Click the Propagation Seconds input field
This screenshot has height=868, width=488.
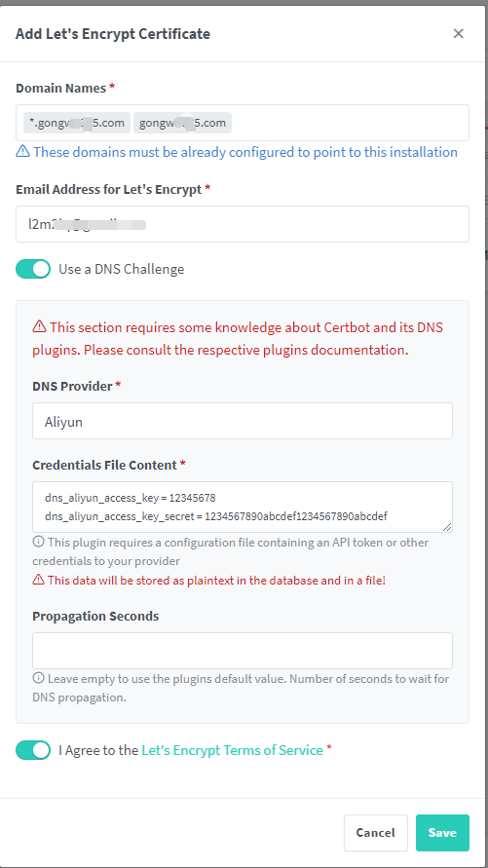pyautogui.click(x=243, y=651)
